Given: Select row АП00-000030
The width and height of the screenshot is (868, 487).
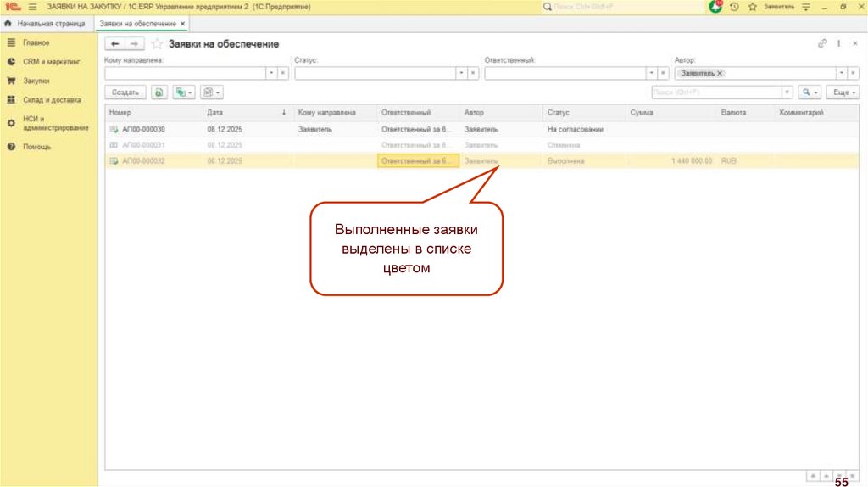Looking at the screenshot, I should [481, 129].
